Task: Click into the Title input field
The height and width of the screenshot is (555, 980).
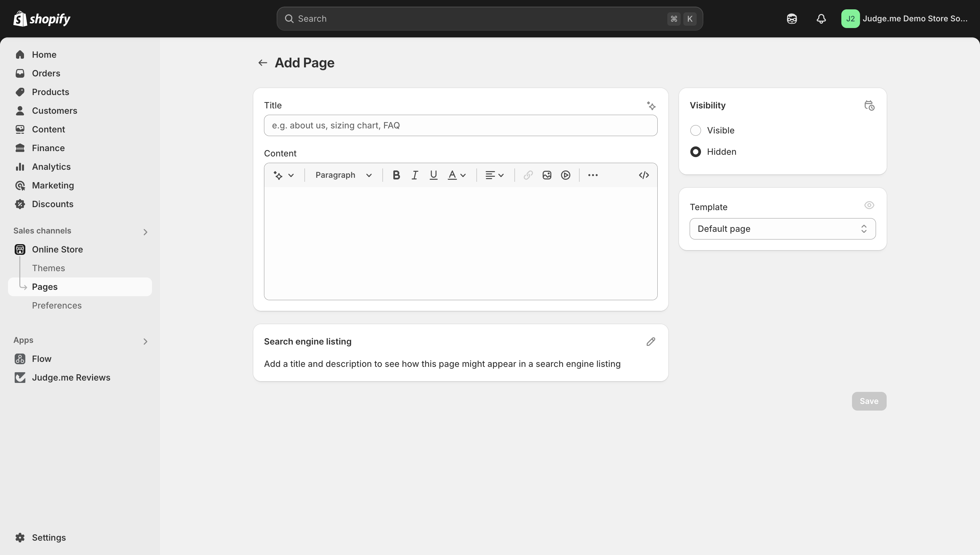Action: 460,125
